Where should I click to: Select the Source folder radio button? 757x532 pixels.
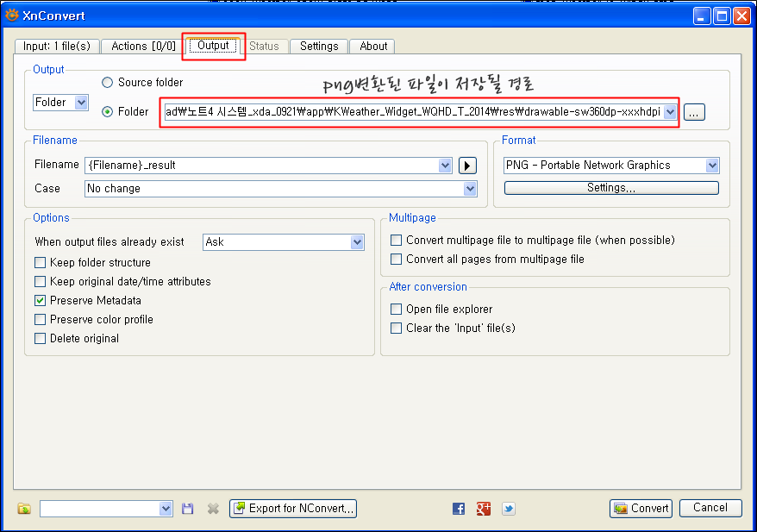coord(108,83)
